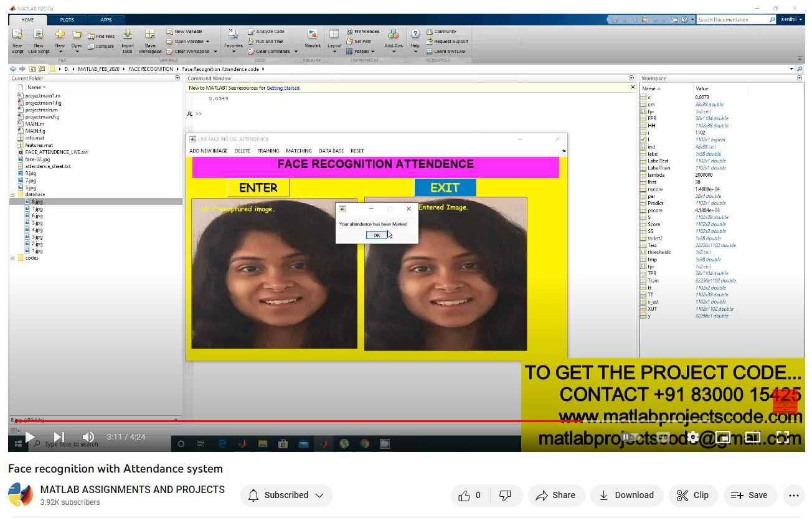
Task: Expand the codes folder in Current Folder
Action: point(13,258)
